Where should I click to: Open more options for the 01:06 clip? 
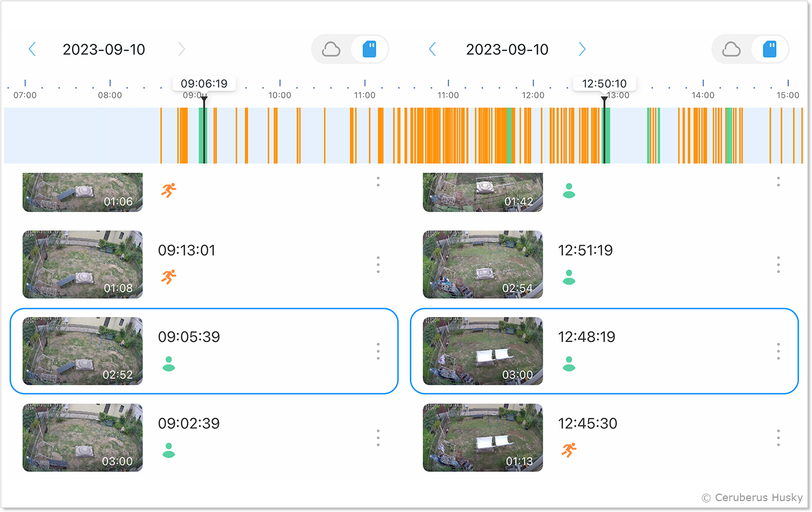click(378, 181)
